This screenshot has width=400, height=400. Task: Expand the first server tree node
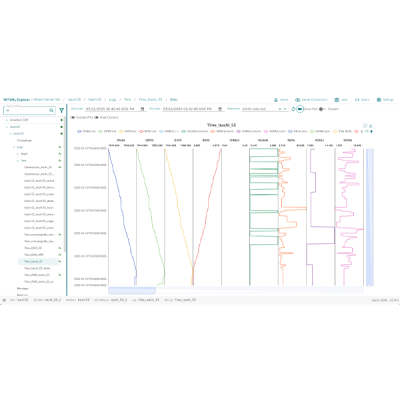coord(7,120)
